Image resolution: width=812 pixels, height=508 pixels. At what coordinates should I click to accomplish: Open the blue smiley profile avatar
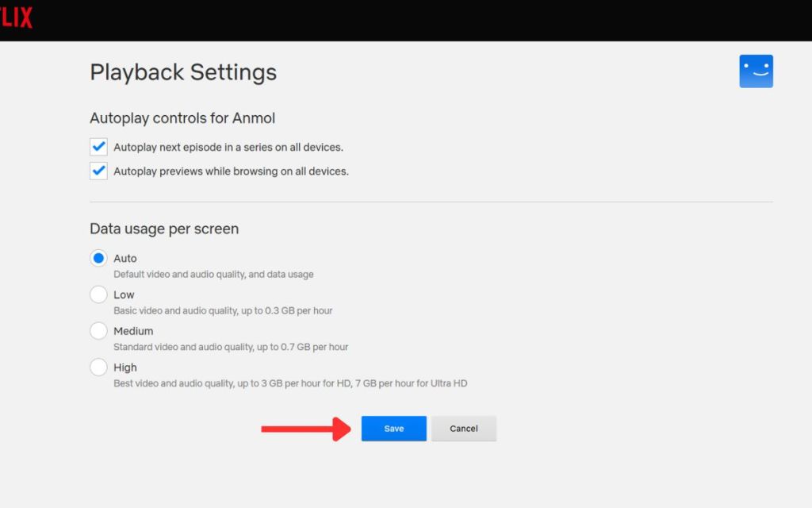pos(756,71)
